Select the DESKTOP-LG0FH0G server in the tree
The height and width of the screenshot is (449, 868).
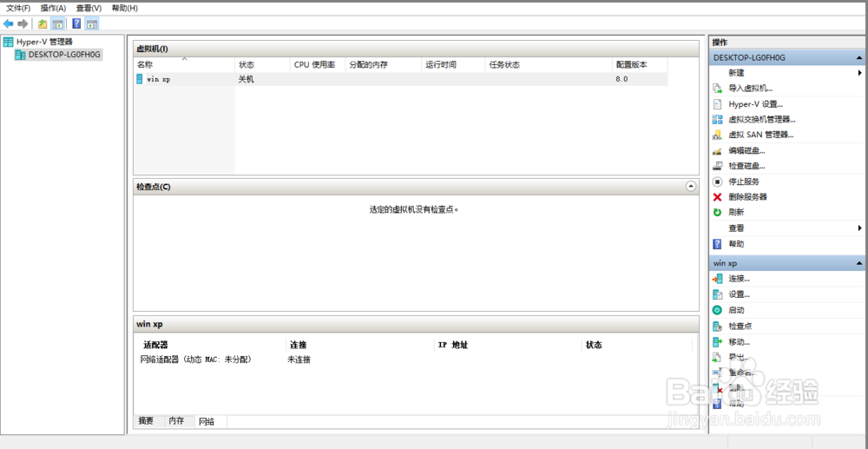[x=65, y=54]
